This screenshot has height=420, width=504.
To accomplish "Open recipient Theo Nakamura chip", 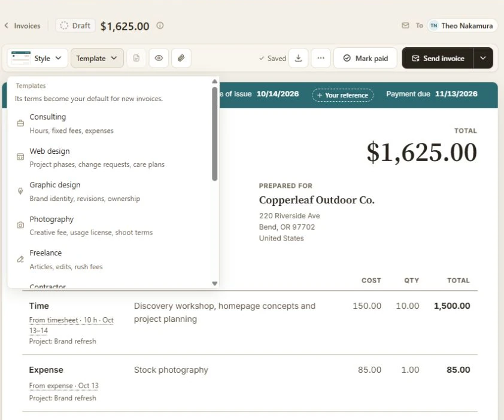I will pyautogui.click(x=462, y=26).
